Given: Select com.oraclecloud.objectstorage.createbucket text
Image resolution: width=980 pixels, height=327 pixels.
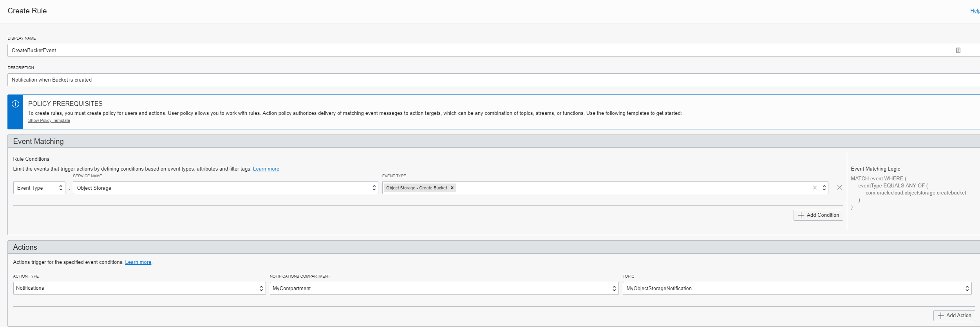Looking at the screenshot, I should click(x=916, y=193).
